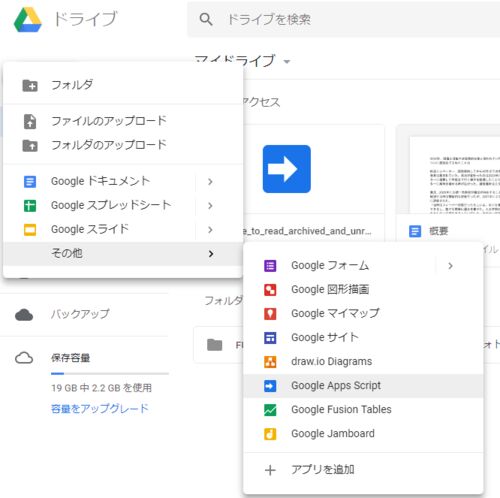Click the backup cloud icon in sidebar
The height and width of the screenshot is (498, 500).
(24, 315)
